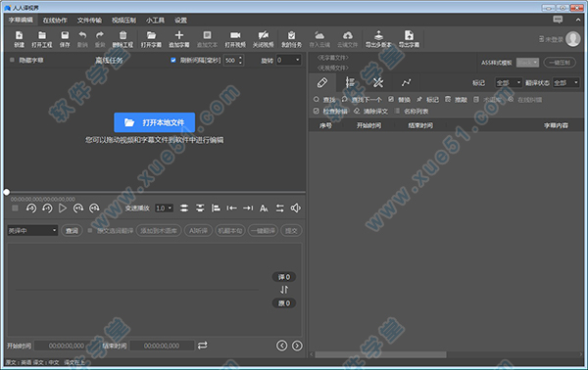Click the 添加到术语库 button

[159, 231]
